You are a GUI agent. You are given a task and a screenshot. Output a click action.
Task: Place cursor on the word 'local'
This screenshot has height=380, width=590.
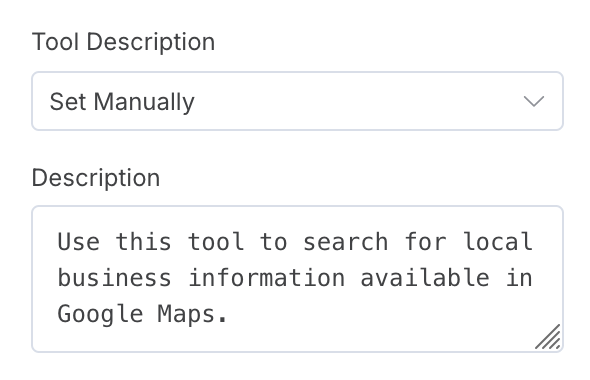497,242
